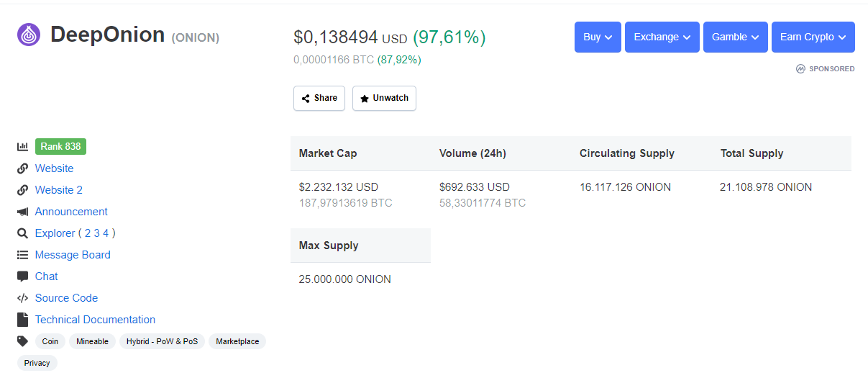Click the document icon beside Technical Documentation
This screenshot has width=868, height=378.
point(22,320)
